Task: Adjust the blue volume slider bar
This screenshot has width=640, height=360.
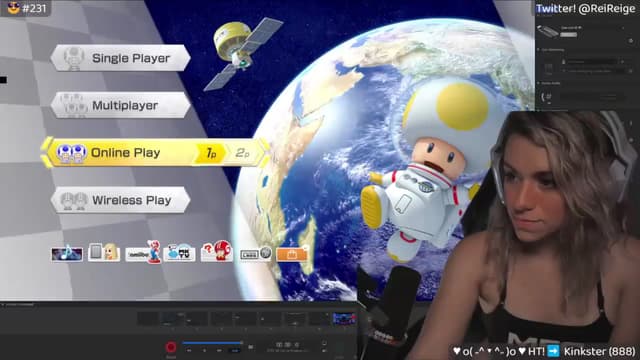Action: pos(212,343)
